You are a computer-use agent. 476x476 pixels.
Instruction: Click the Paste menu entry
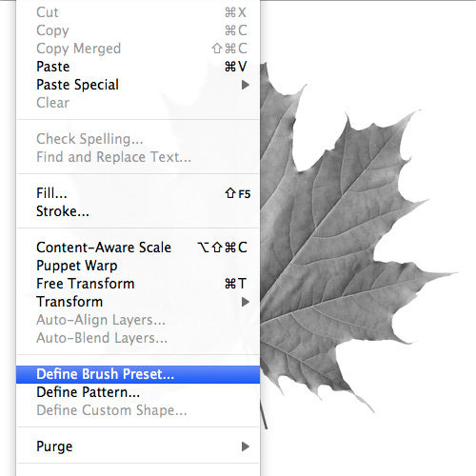pos(138,67)
